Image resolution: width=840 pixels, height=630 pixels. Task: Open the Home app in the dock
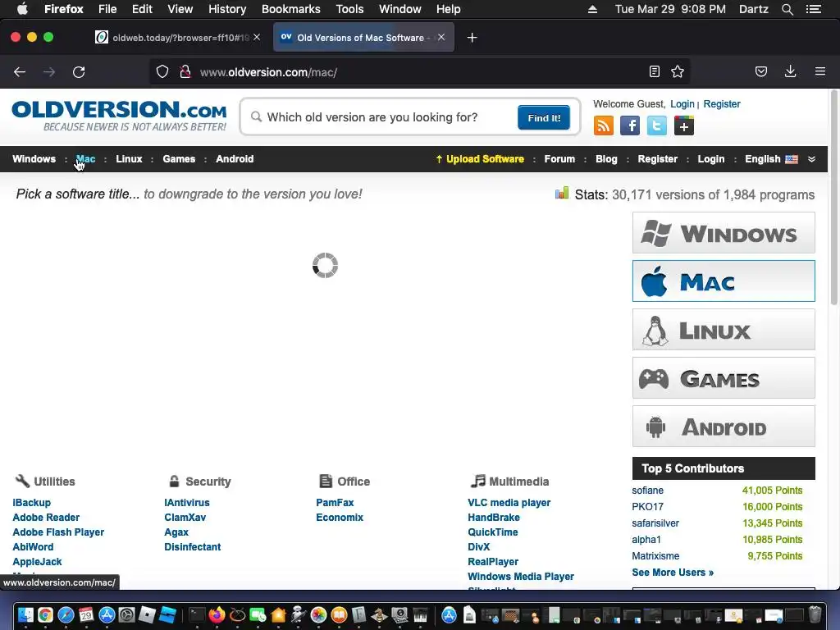278,614
